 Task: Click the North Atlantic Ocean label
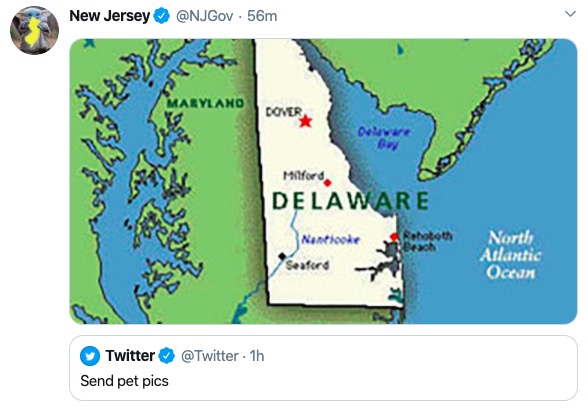point(510,255)
